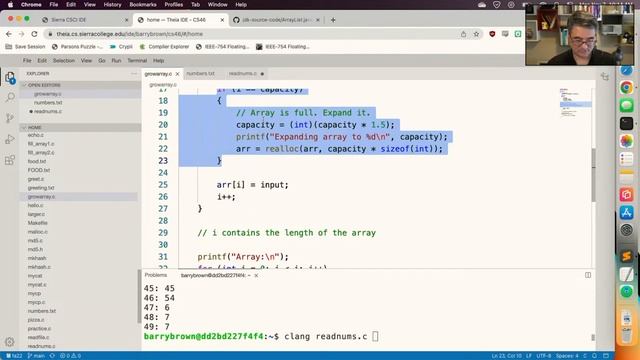This screenshot has height=360, width=640.
Task: Open the Compiler Explorer bookmark
Action: pos(164,47)
